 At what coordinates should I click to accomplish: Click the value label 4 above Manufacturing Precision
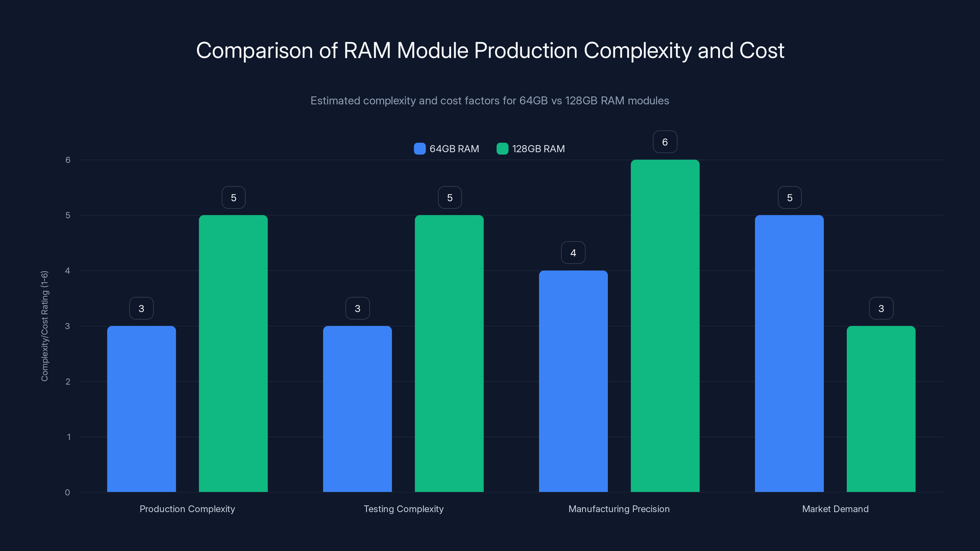[573, 252]
